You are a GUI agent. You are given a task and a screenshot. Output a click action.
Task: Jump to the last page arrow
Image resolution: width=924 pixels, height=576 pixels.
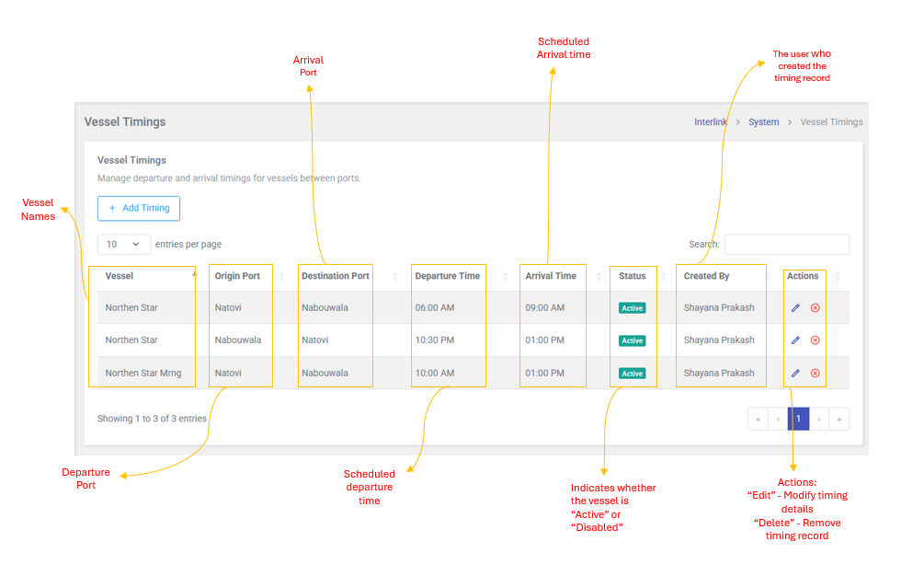838,419
